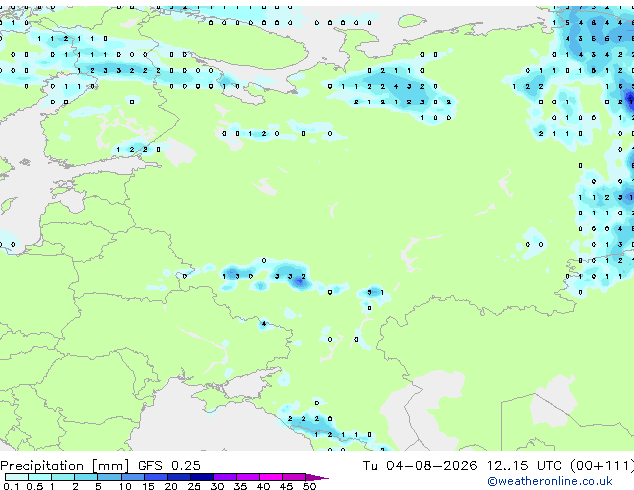Click the legend arrow tip beyond 50
Image resolution: width=634 pixels, height=490 pixels.
[317, 478]
